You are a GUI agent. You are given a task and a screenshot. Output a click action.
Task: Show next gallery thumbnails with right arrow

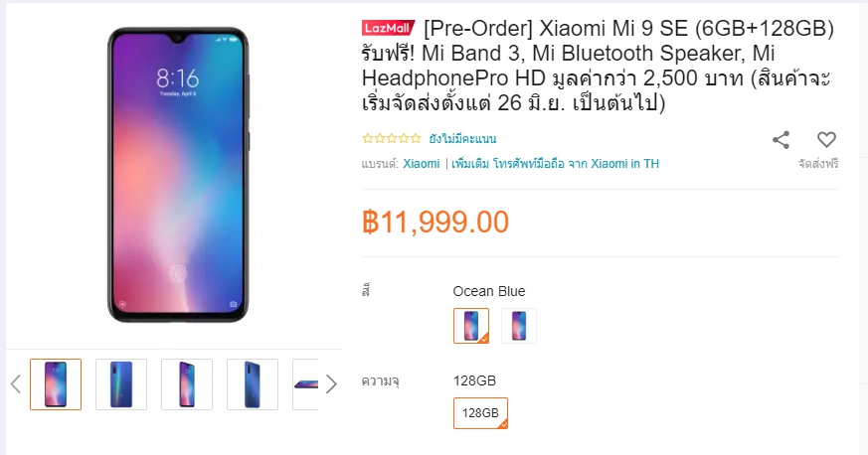[x=331, y=384]
